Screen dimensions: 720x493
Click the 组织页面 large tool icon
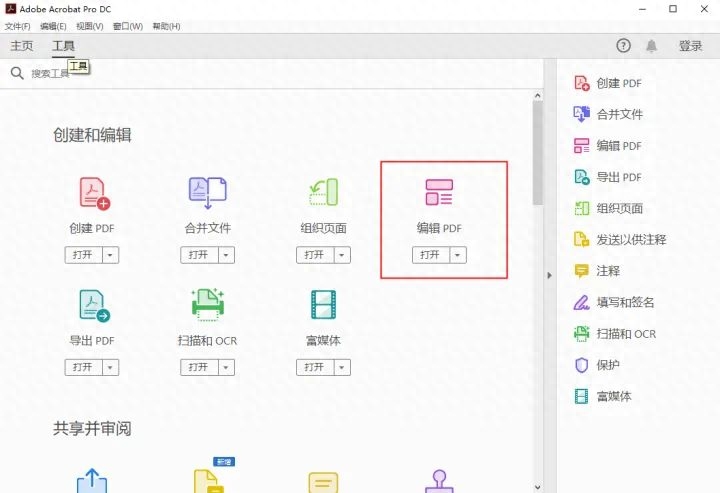(x=323, y=192)
